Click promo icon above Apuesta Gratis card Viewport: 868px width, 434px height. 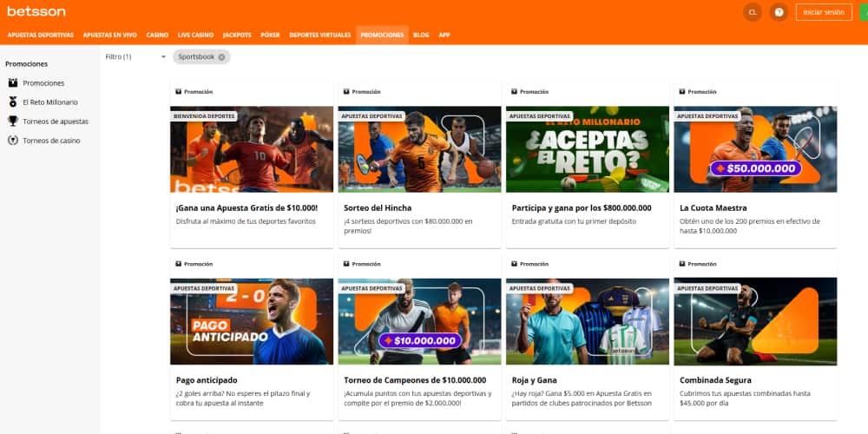178,92
